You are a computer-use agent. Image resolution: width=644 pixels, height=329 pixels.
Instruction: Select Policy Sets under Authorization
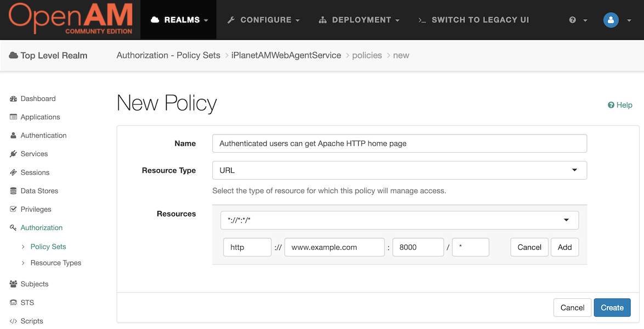[48, 247]
